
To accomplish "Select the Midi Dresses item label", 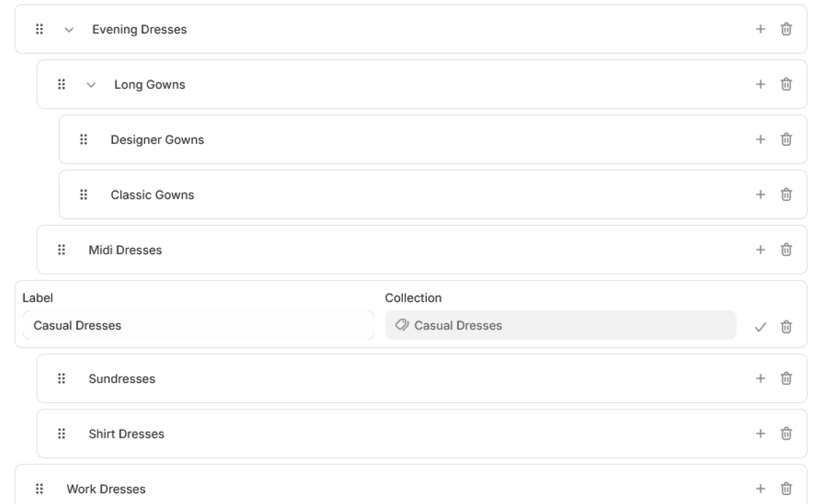I will [125, 250].
